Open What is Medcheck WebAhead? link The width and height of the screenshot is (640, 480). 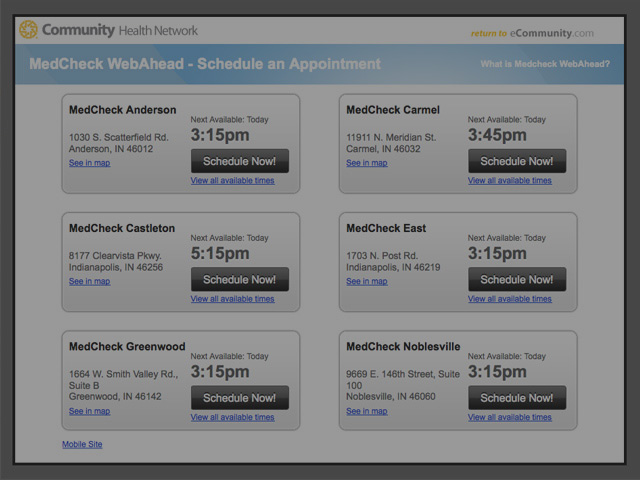545,64
